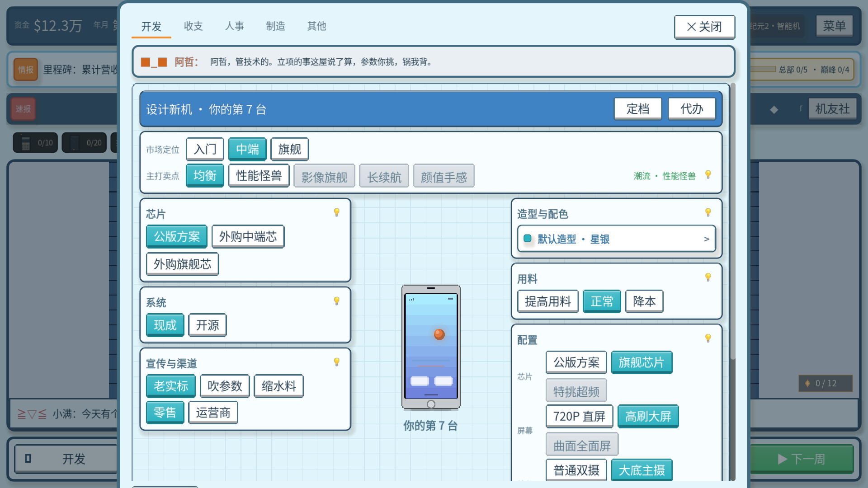
Task: Select 外购旗舰芯 chip option
Action: (x=182, y=264)
